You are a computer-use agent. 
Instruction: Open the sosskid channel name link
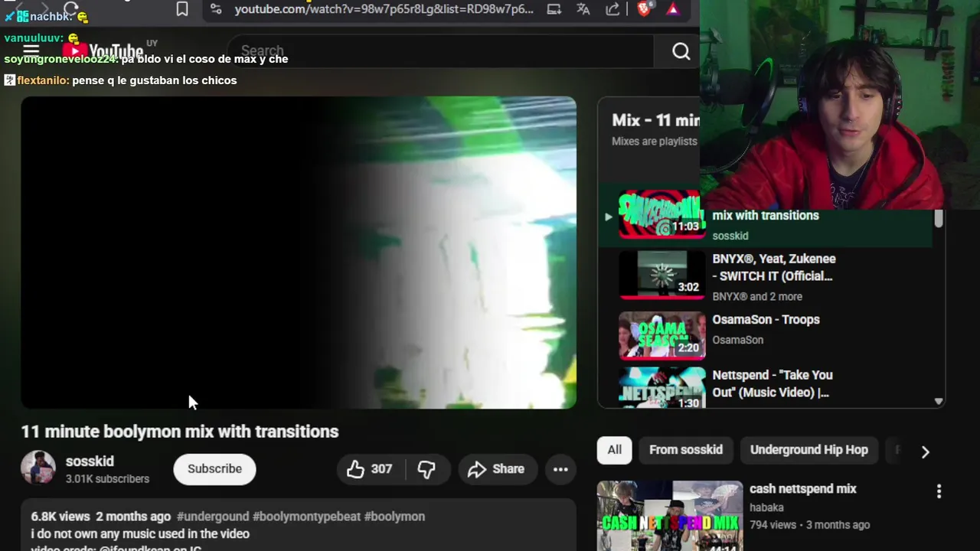coord(90,461)
